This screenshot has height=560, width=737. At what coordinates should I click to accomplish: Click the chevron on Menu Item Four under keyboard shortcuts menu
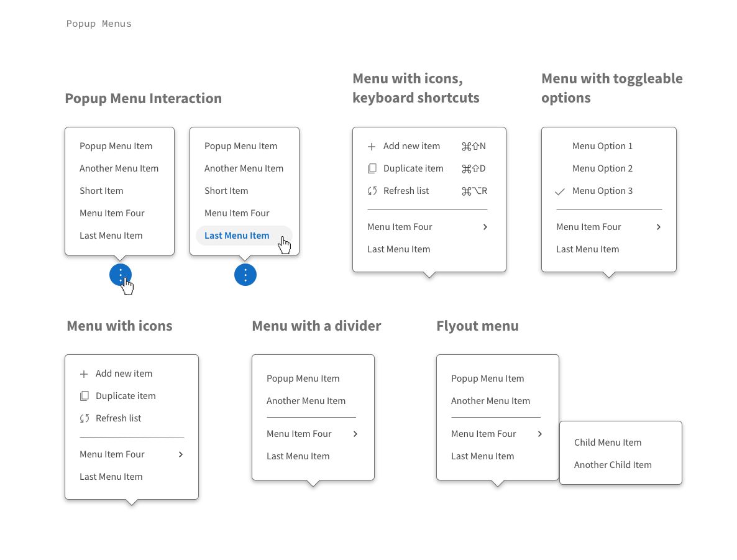pyautogui.click(x=485, y=227)
